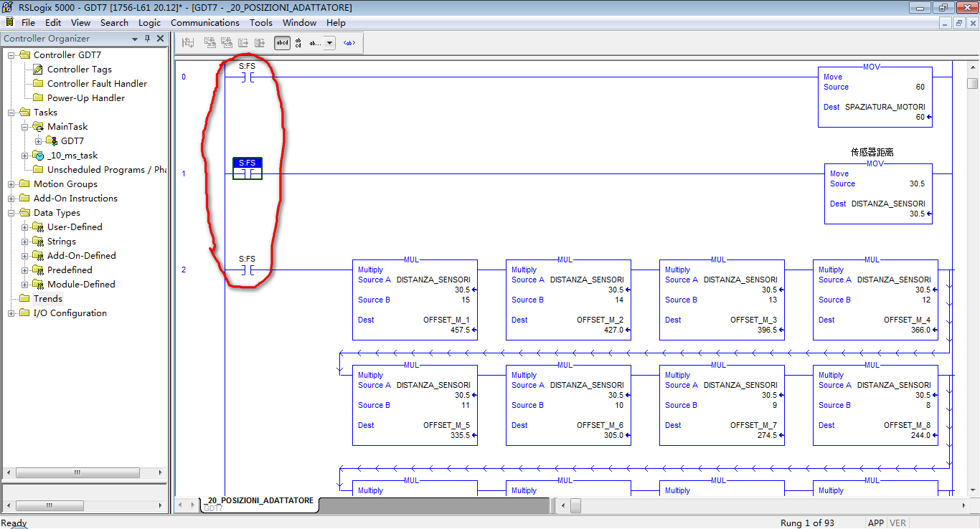Expand the I/O Configuration tree node

pos(11,313)
